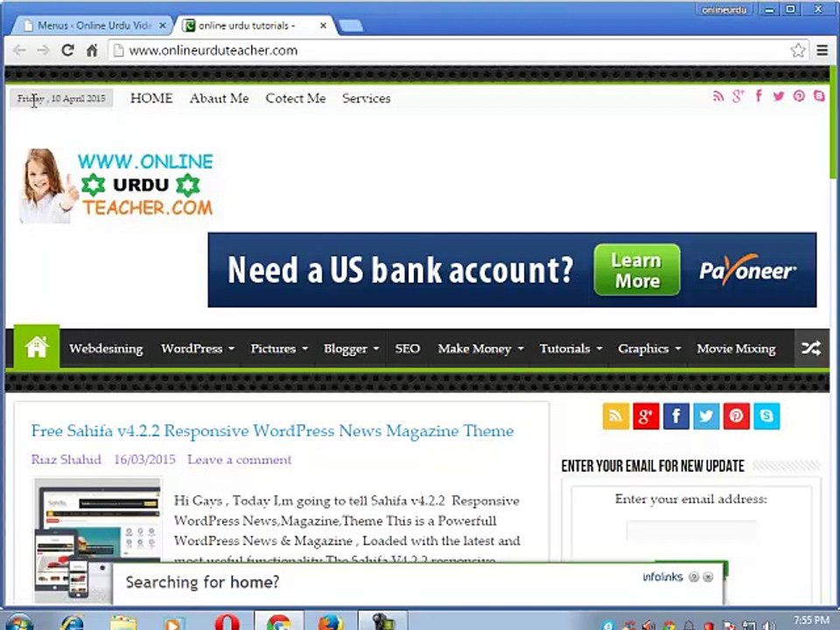Open the blue Facebook sidebar button
The image size is (840, 630).
coord(676,416)
